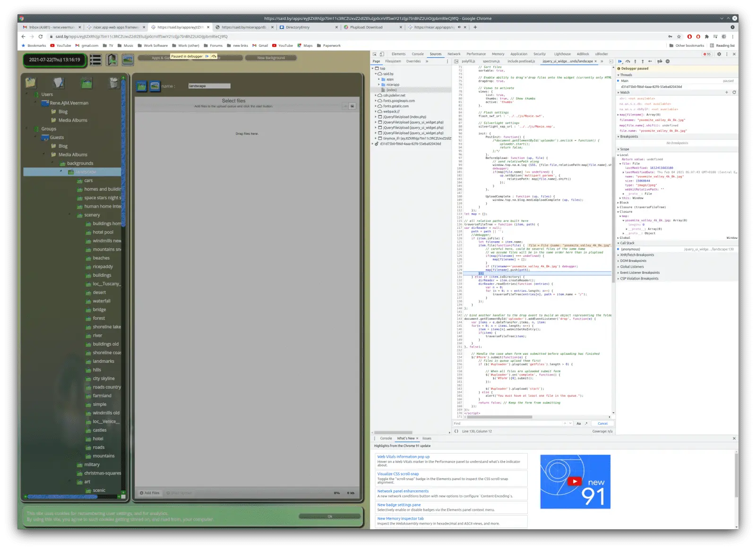The width and height of the screenshot is (756, 550).
Task: Toggle the device toolbar icon
Action: [x=382, y=54]
